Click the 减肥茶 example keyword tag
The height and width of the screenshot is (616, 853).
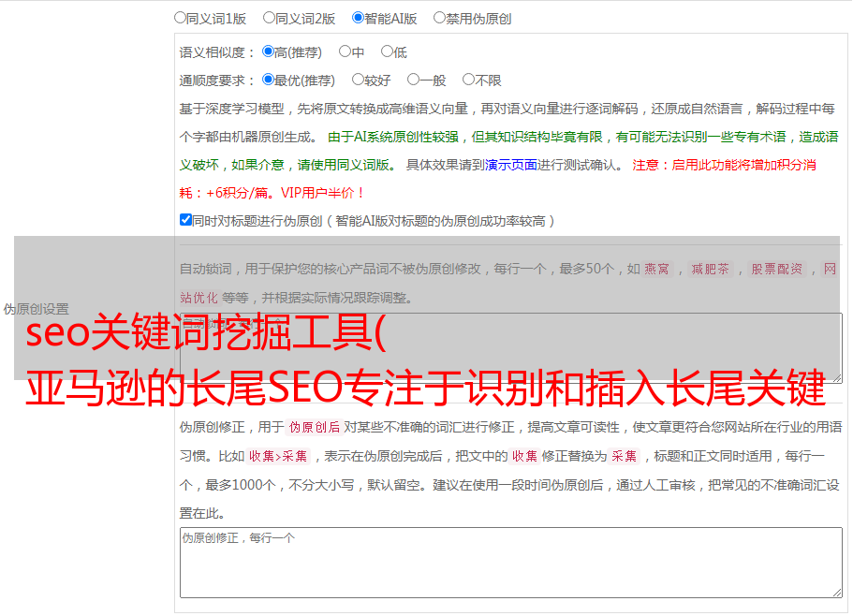[710, 269]
